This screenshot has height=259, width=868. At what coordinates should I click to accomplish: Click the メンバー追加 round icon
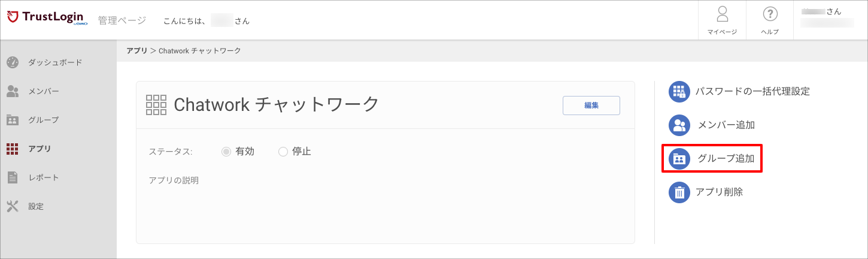click(679, 125)
